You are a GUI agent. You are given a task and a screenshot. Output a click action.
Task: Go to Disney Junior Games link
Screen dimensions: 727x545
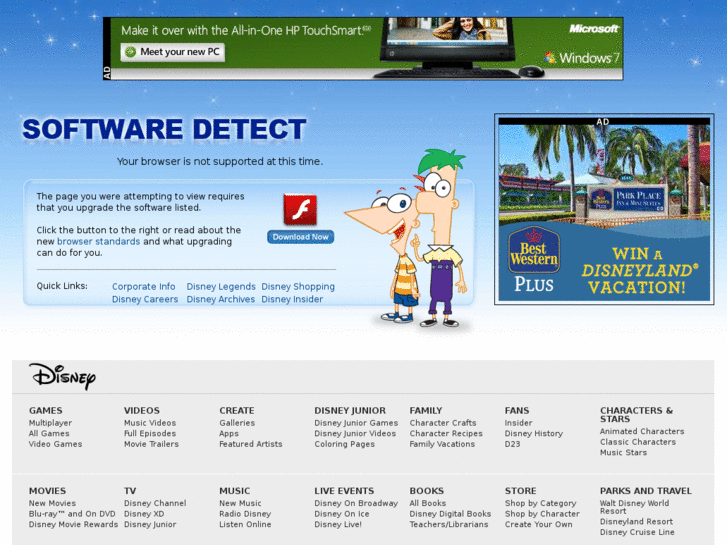click(356, 423)
